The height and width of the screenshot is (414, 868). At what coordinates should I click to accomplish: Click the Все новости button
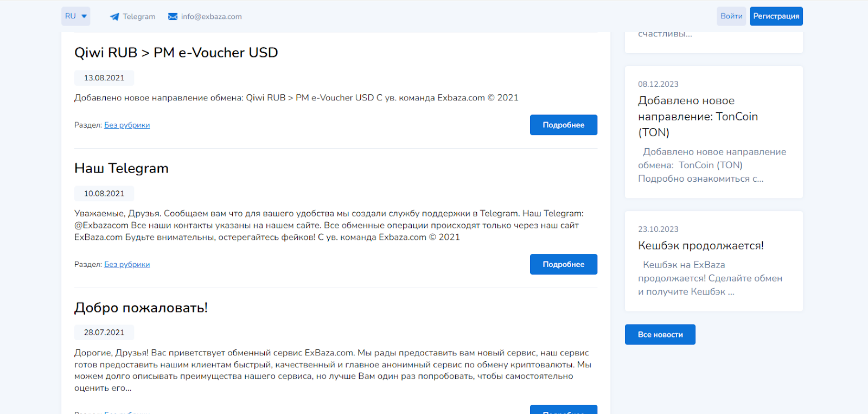tap(660, 335)
